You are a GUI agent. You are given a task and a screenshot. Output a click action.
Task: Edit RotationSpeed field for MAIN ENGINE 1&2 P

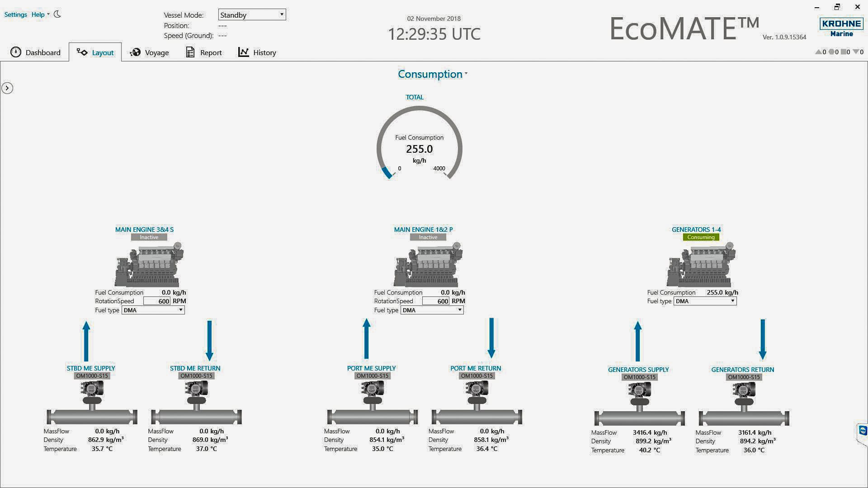pyautogui.click(x=435, y=301)
